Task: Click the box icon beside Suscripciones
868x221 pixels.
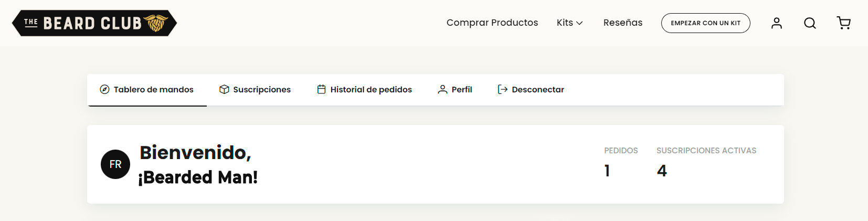Action: pyautogui.click(x=224, y=89)
